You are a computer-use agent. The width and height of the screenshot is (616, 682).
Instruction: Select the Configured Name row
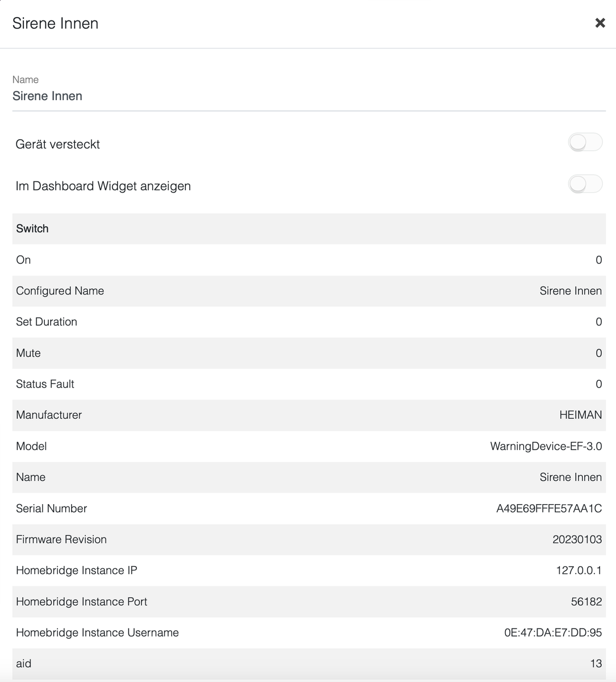(x=309, y=291)
